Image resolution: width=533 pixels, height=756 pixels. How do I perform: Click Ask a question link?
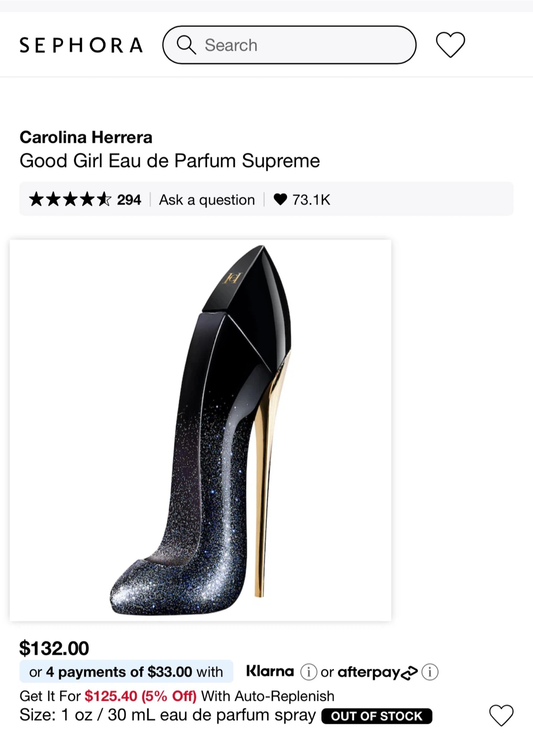click(x=207, y=199)
